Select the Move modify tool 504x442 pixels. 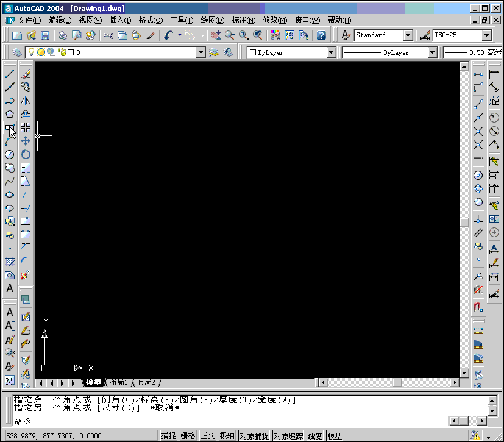(x=26, y=141)
